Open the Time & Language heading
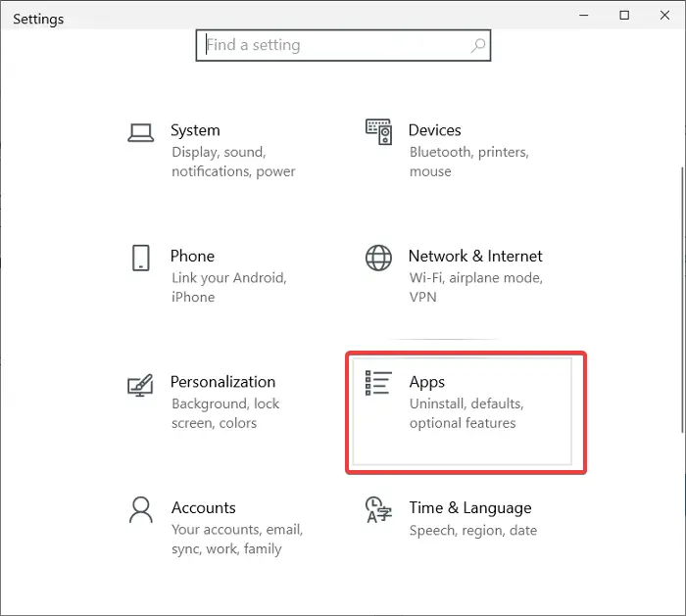The width and height of the screenshot is (686, 616). 470,508
